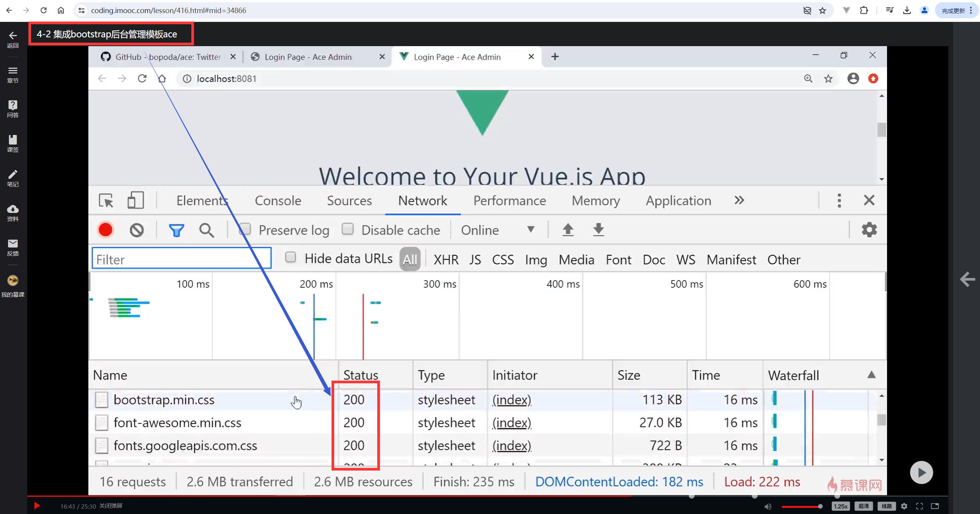Open the DevTools three-dot menu
Viewport: 980px width, 514px height.
point(839,200)
